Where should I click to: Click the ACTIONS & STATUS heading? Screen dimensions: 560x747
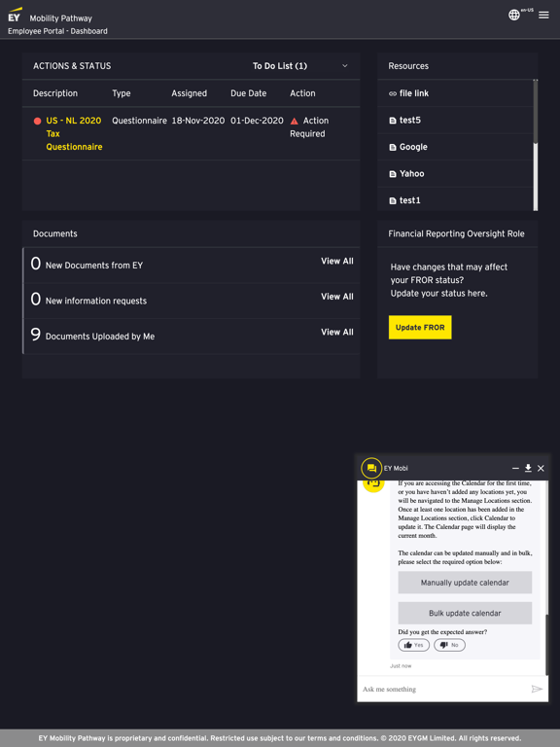click(72, 66)
